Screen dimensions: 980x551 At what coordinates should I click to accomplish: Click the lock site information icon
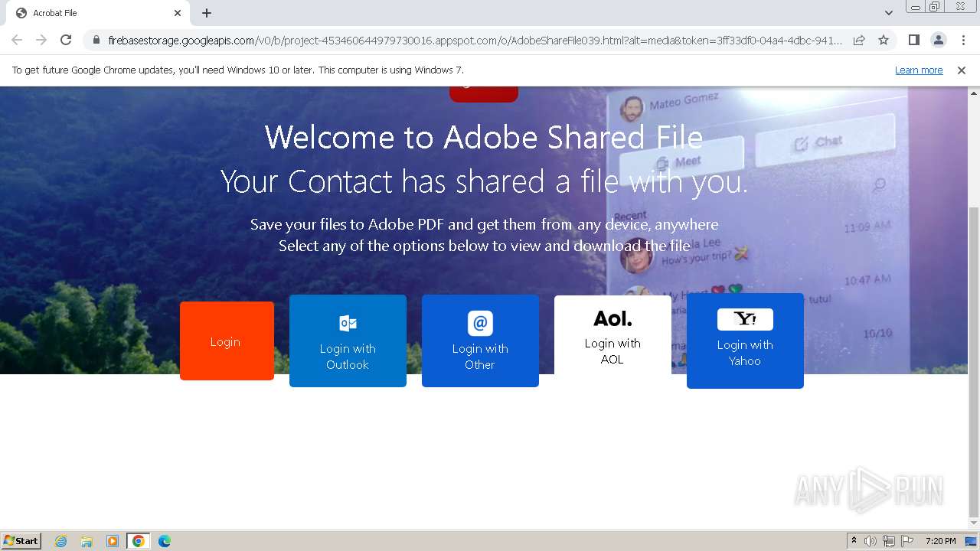click(x=96, y=40)
